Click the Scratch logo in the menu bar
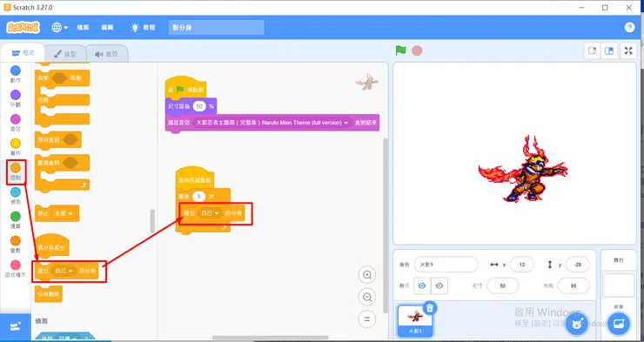The image size is (644, 342). pos(23,28)
